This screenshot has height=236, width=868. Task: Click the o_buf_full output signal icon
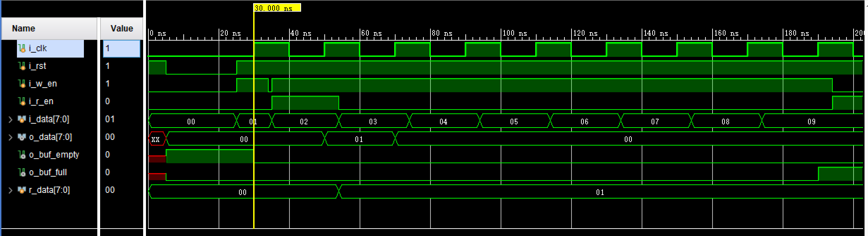click(22, 172)
